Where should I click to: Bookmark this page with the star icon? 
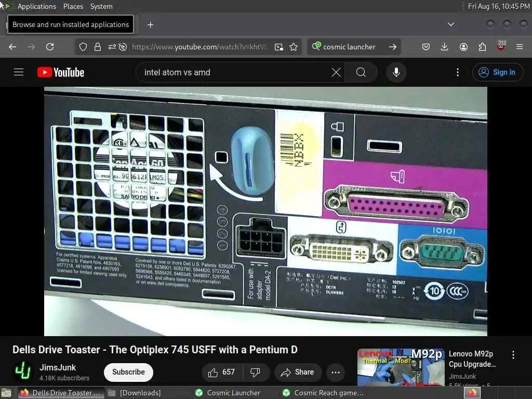pos(294,47)
